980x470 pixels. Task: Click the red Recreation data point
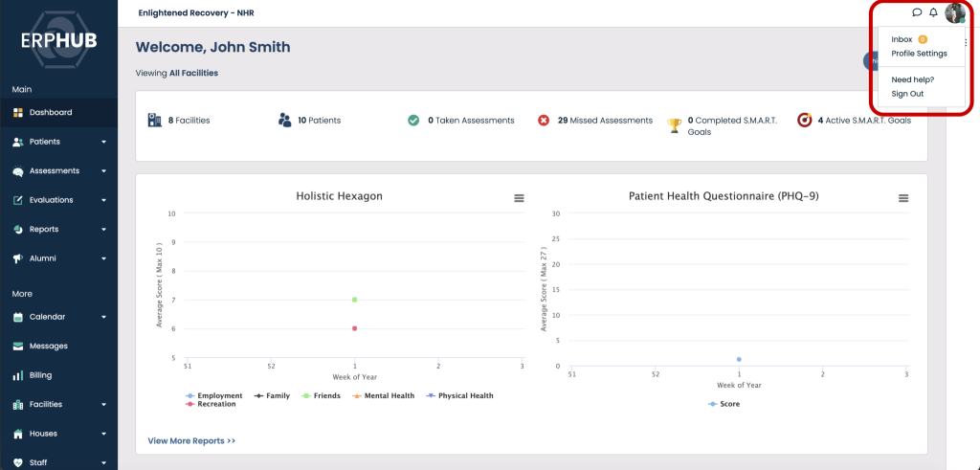(354, 328)
